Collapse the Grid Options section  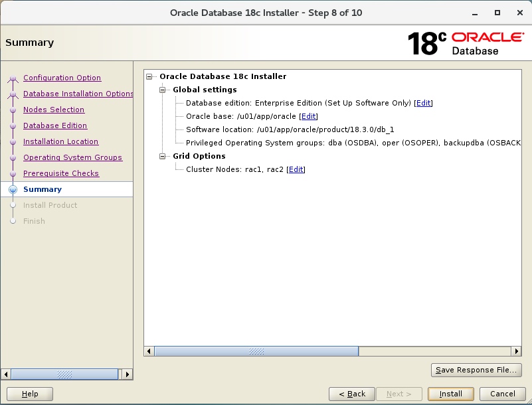(162, 156)
